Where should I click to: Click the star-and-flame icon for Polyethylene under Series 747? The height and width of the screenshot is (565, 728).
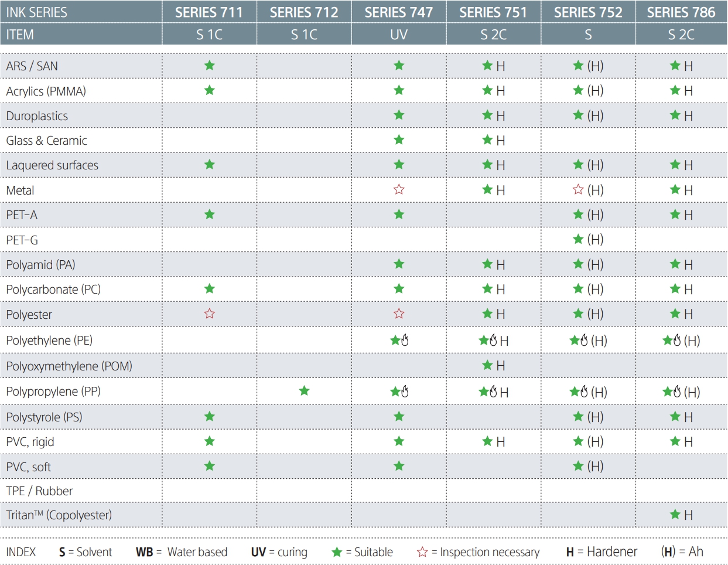pyautogui.click(x=399, y=341)
